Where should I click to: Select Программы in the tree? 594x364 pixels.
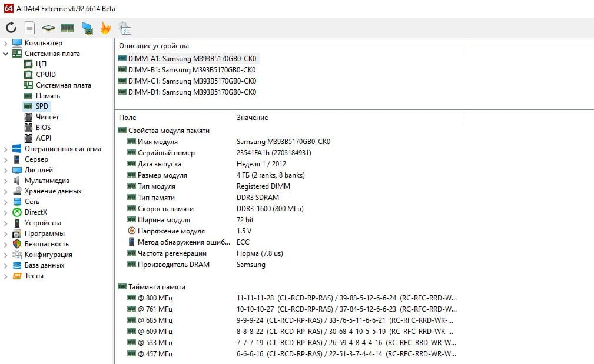click(x=45, y=233)
